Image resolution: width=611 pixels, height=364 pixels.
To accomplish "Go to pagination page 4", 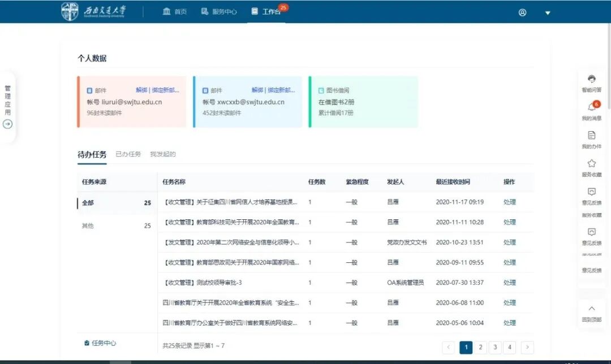I will [509, 347].
